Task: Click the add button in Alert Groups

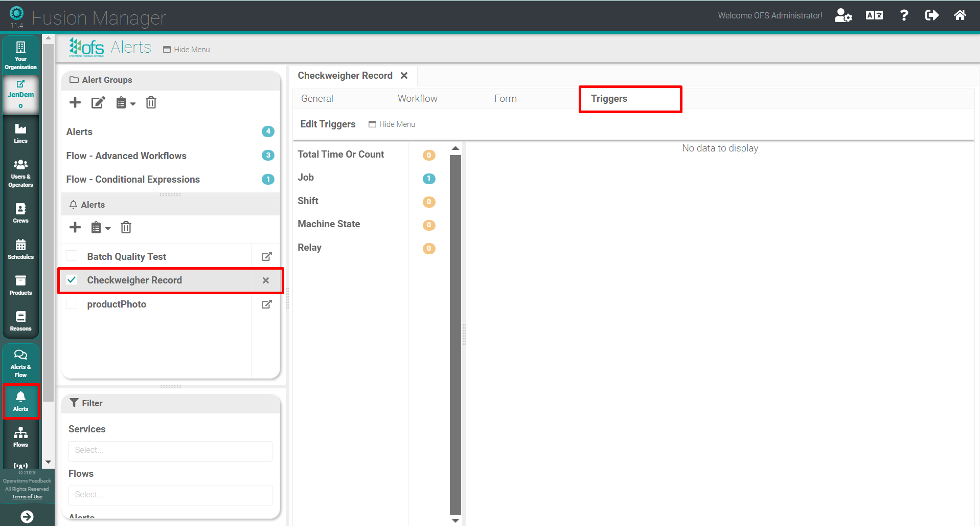Action: tap(75, 102)
